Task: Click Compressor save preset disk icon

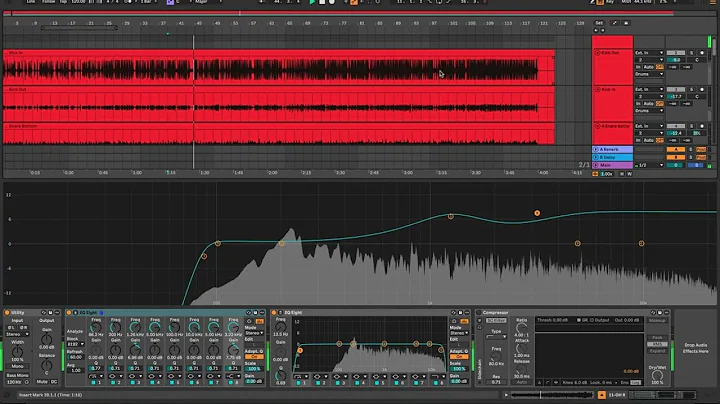Action: click(x=660, y=313)
